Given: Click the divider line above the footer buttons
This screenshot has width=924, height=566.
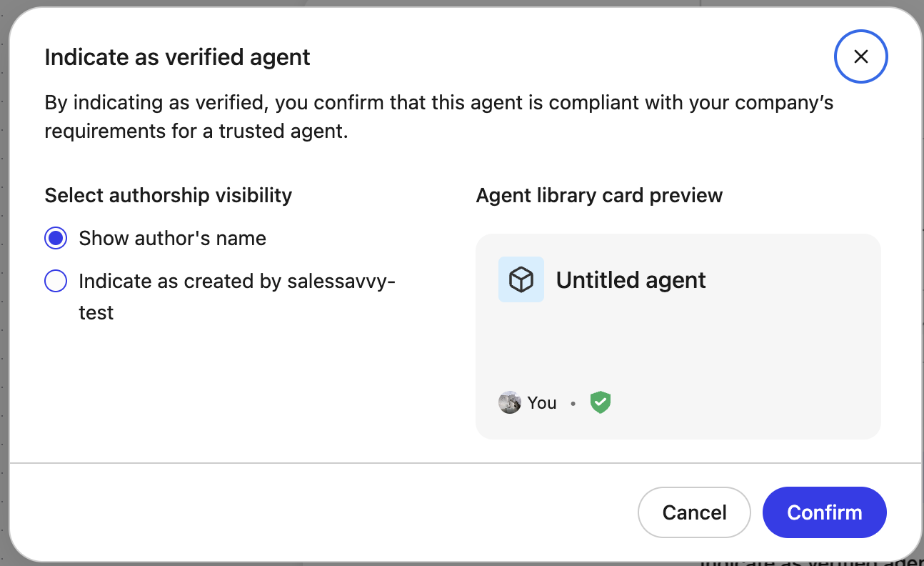Looking at the screenshot, I should pos(464,463).
